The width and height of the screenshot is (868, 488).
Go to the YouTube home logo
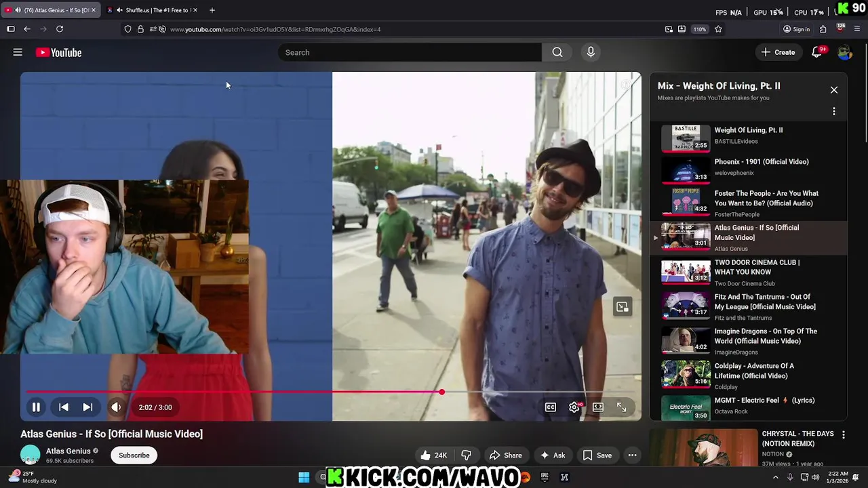point(59,52)
